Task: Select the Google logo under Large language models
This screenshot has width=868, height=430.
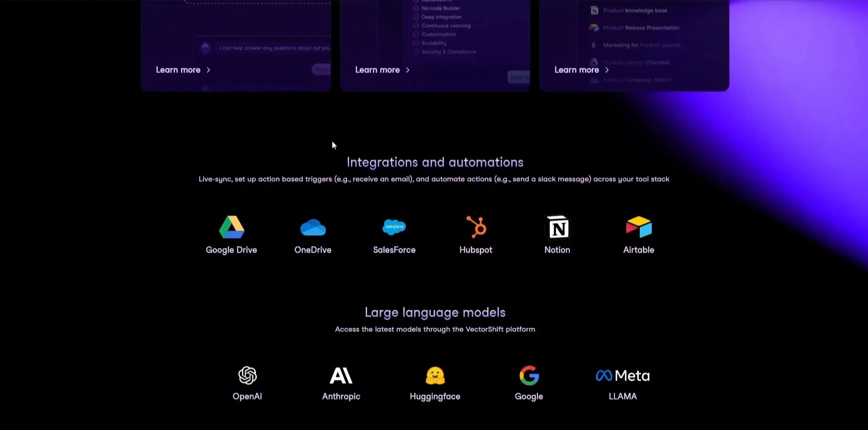Action: 528,375
